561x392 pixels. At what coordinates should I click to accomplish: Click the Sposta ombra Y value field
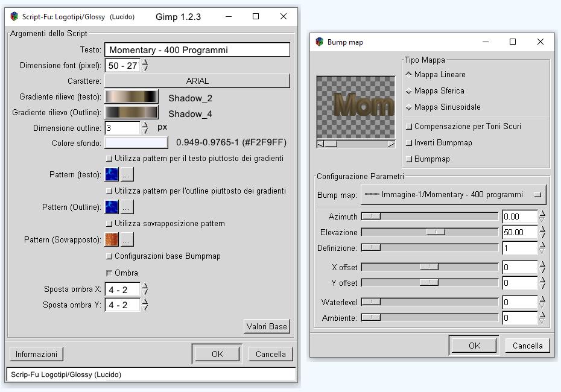click(x=122, y=305)
